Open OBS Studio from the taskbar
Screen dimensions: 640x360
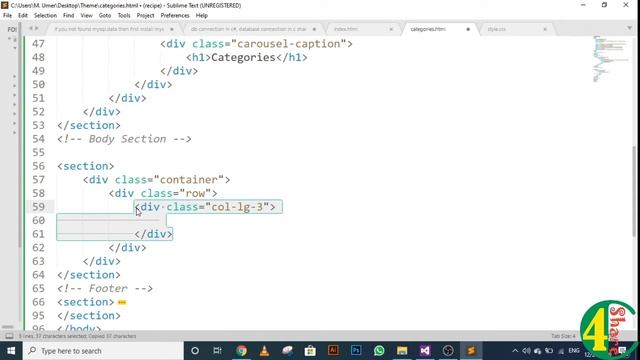448,351
